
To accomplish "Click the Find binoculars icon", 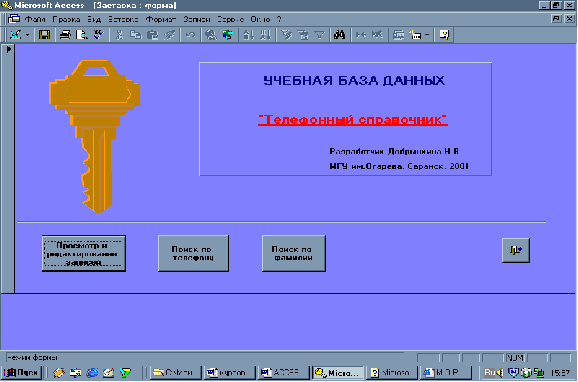I will click(x=339, y=35).
